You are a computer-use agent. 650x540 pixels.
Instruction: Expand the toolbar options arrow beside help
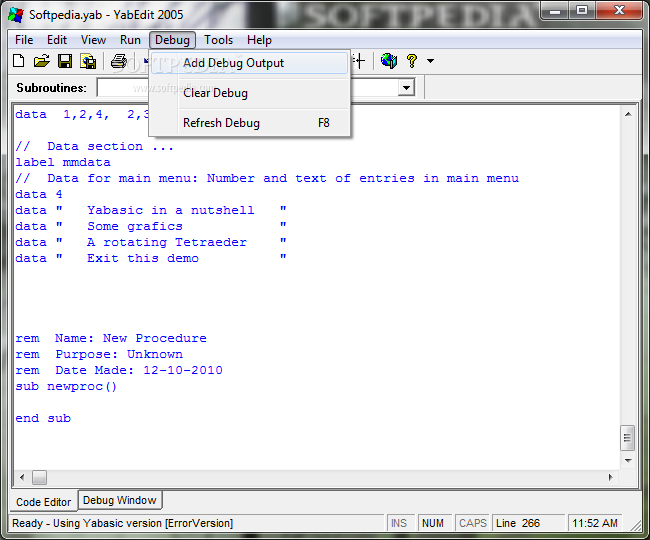[431, 61]
